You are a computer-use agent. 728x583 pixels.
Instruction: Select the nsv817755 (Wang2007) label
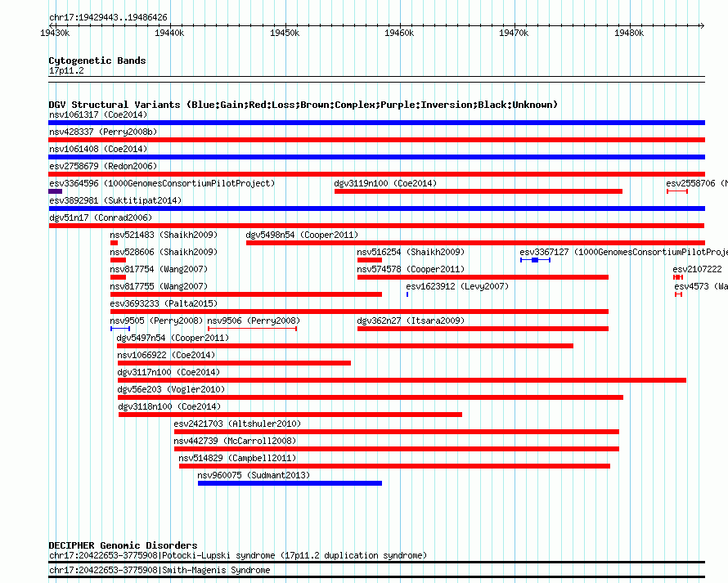(x=159, y=286)
